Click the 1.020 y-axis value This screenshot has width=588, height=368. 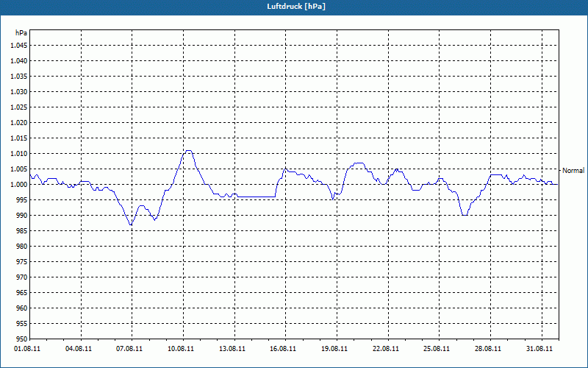coord(19,122)
